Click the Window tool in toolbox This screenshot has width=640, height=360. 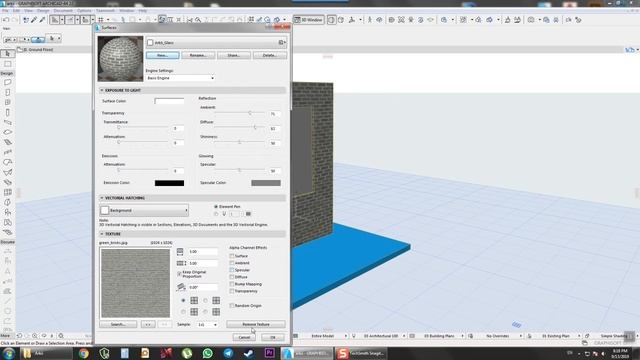point(7,102)
